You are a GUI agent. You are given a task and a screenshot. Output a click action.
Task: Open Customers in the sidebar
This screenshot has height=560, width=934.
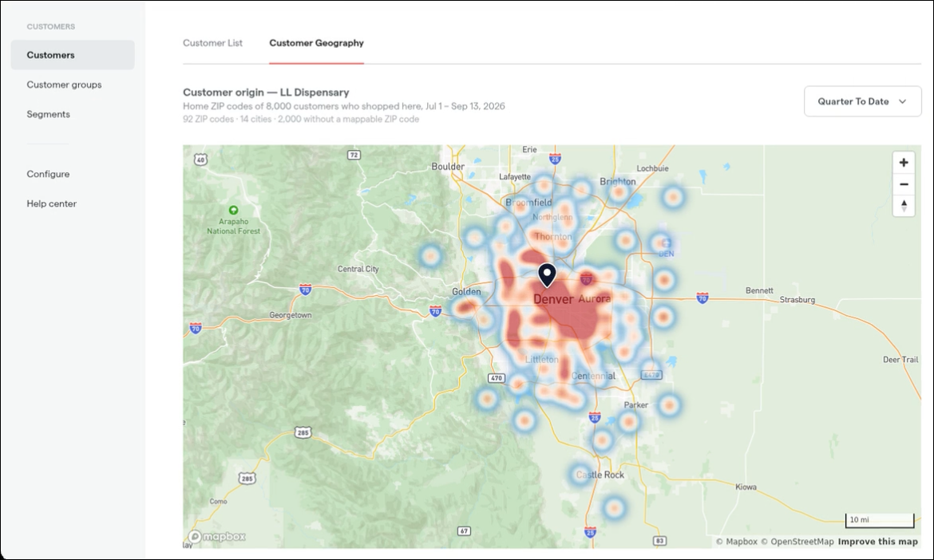pyautogui.click(x=73, y=55)
